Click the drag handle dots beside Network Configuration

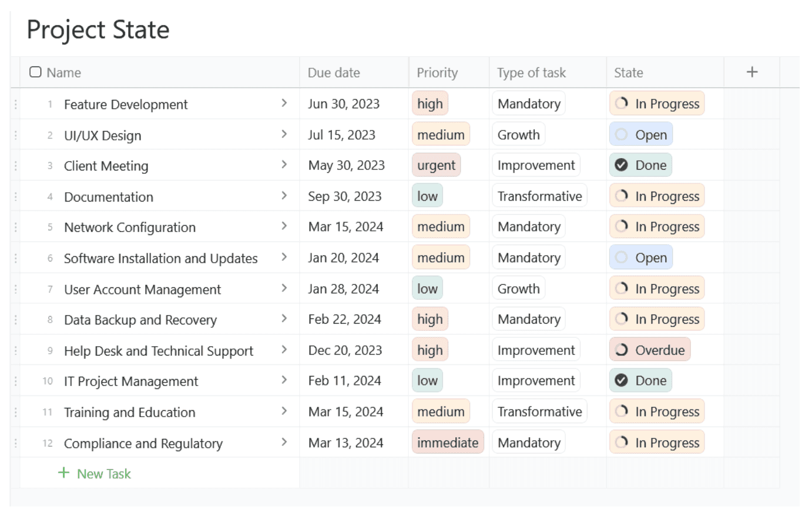pyautogui.click(x=16, y=227)
